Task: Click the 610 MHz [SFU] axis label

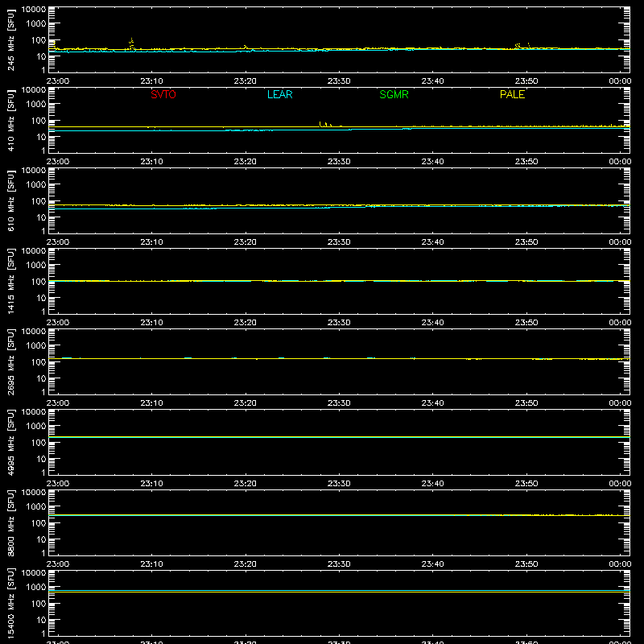Action: tap(10, 200)
